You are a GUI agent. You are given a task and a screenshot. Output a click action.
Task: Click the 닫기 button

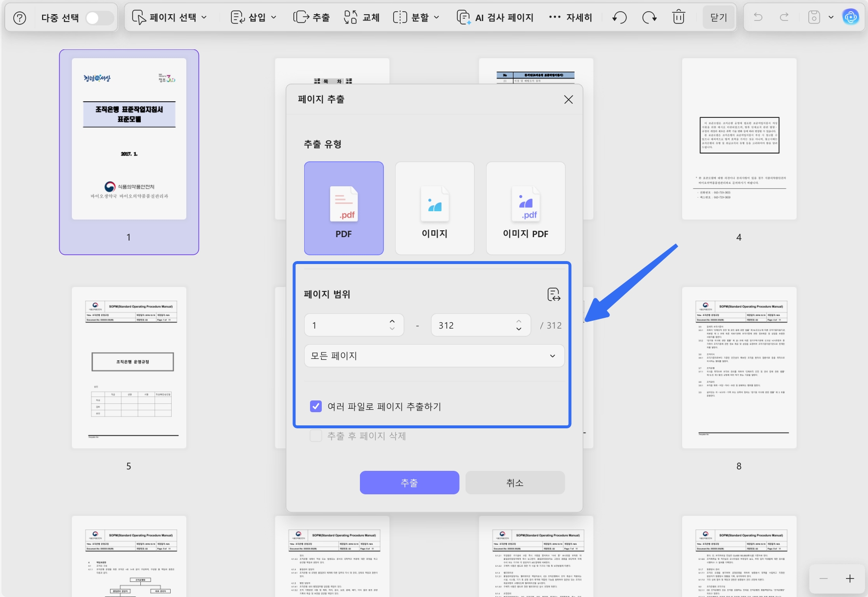point(718,18)
